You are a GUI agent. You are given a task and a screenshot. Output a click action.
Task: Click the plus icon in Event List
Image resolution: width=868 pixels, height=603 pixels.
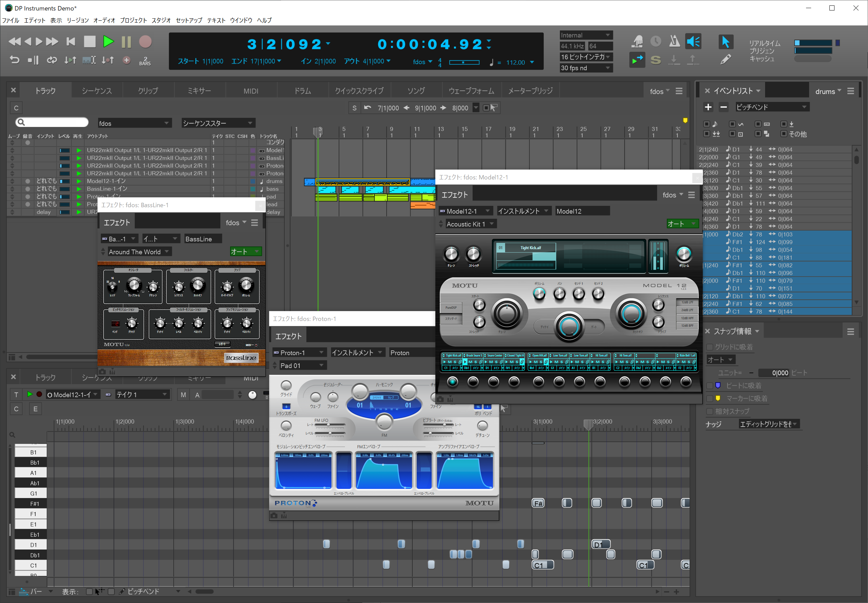pyautogui.click(x=708, y=107)
